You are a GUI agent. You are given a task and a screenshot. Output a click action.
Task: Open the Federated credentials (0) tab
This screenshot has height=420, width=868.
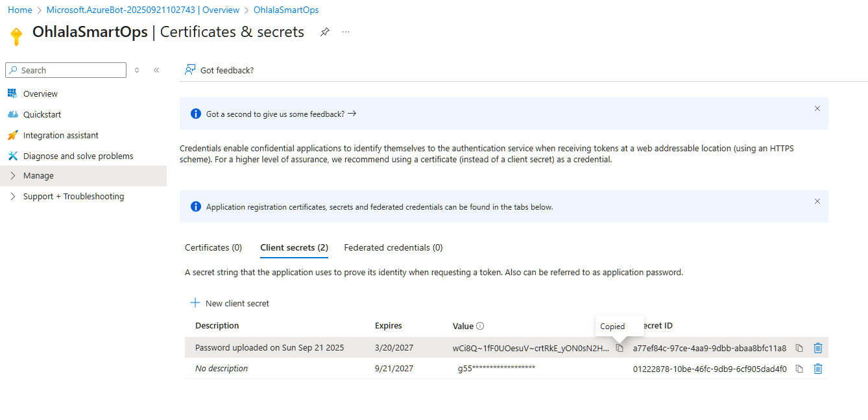tap(393, 247)
